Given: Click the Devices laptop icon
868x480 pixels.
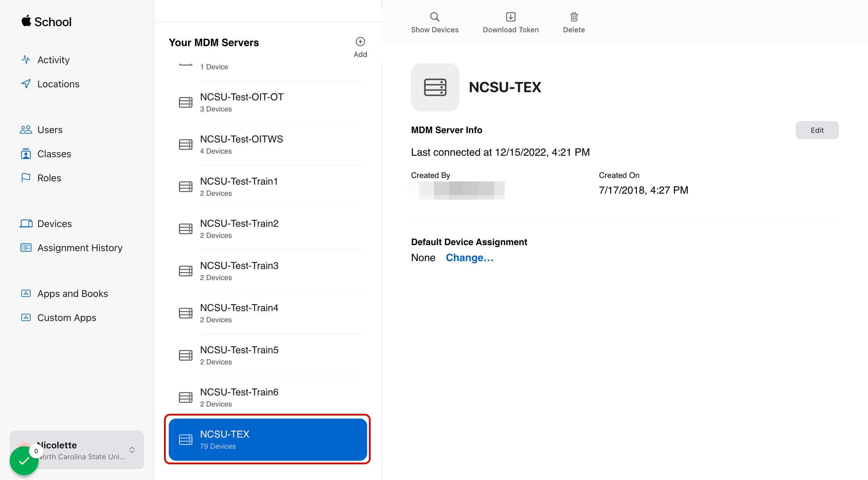Looking at the screenshot, I should point(26,223).
